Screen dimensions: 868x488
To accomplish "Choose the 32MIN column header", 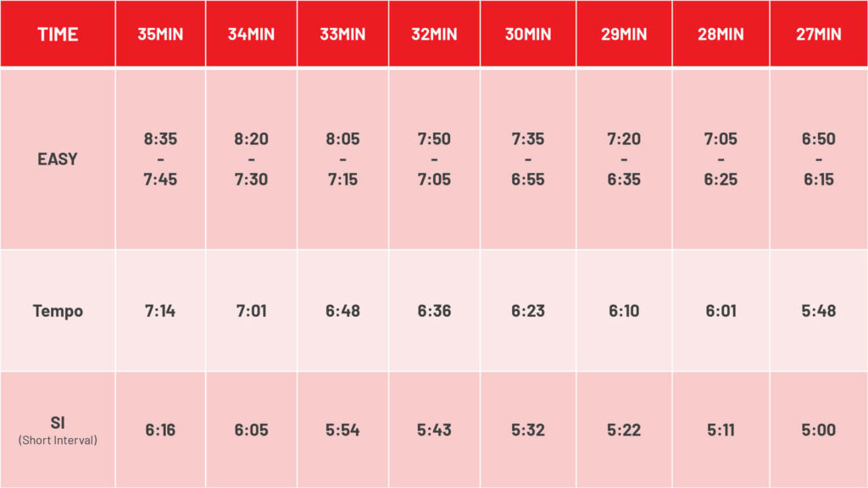I will [435, 34].
